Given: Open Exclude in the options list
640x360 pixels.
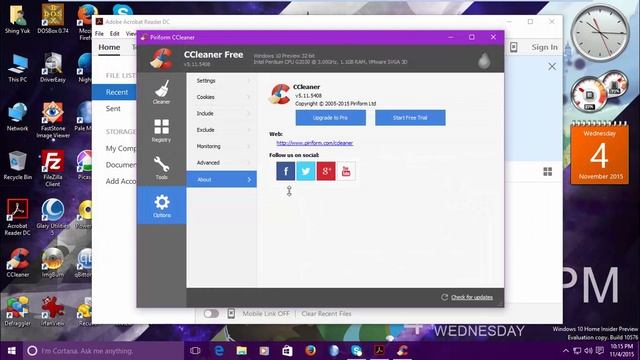Looking at the screenshot, I should pyautogui.click(x=222, y=130).
